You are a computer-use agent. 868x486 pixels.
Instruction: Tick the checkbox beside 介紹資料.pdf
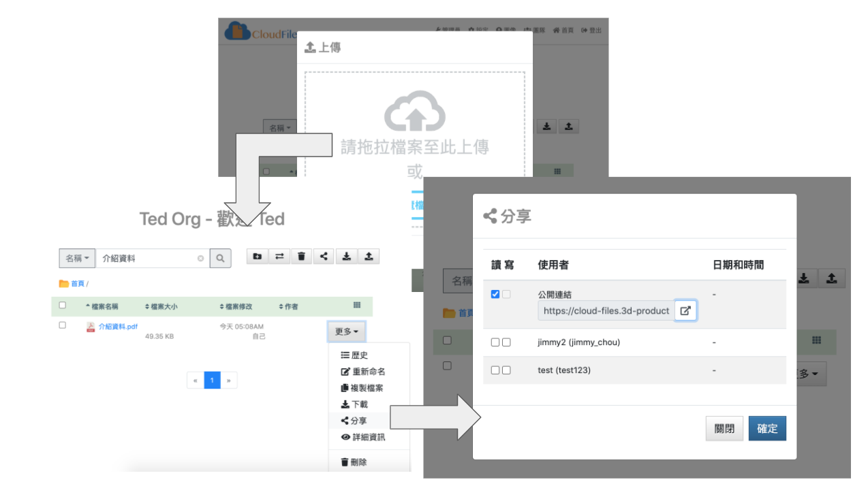(x=63, y=325)
